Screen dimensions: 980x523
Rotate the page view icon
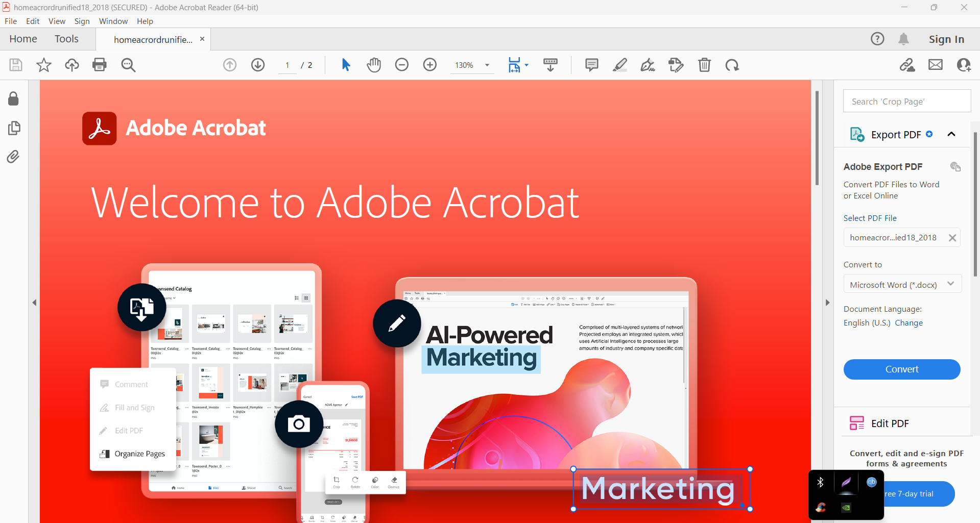tap(732, 65)
